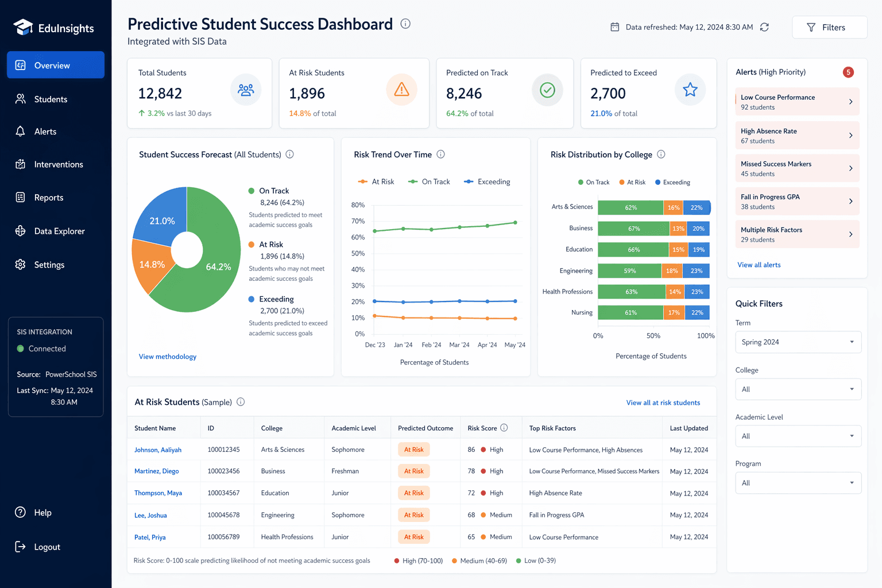The height and width of the screenshot is (588, 882).
Task: Toggle Exceeding series in trend legend
Action: coord(487,182)
